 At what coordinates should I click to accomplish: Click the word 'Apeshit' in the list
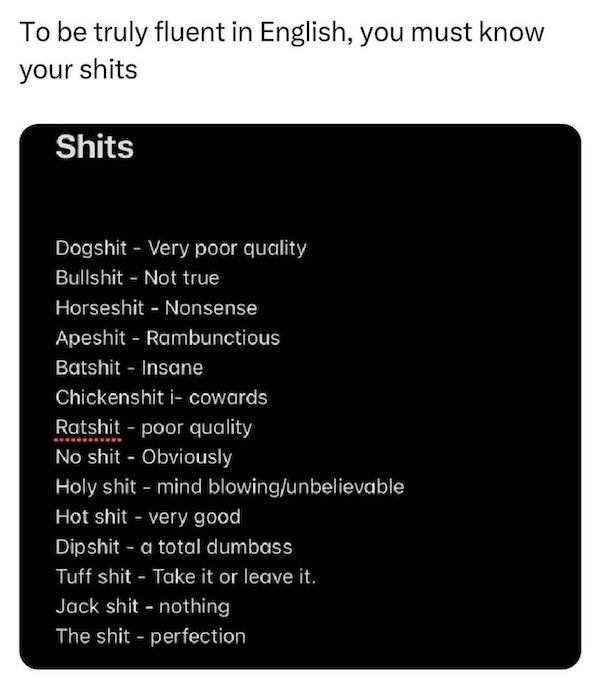click(x=90, y=337)
